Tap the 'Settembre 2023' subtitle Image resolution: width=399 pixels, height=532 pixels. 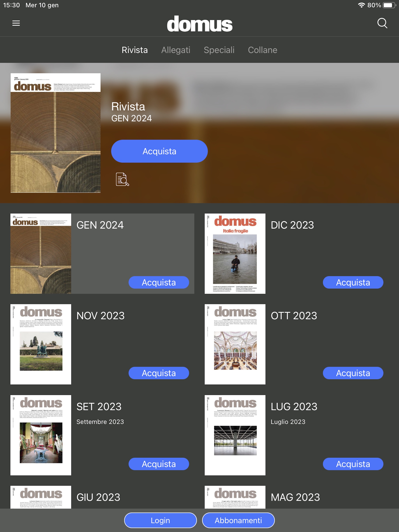100,422
